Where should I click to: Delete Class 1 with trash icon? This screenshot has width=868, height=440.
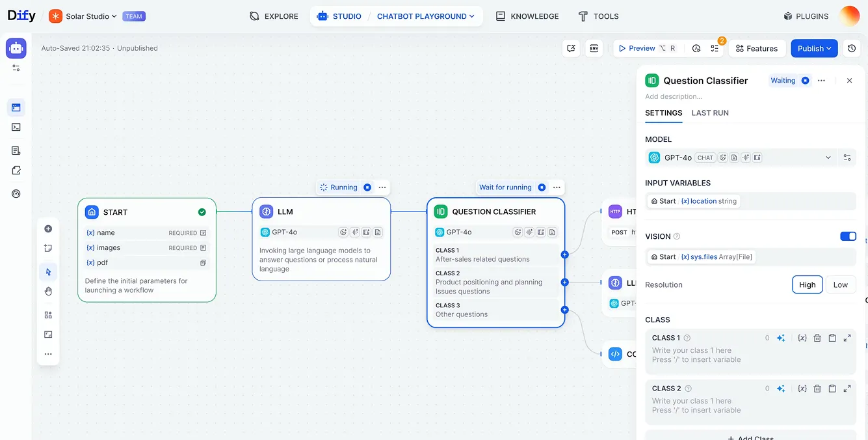817,338
